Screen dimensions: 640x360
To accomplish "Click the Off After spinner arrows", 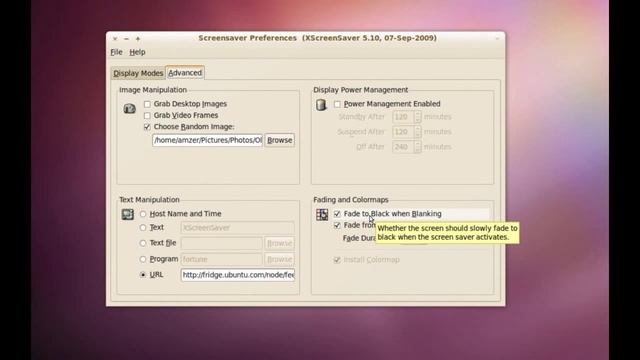I will (417, 147).
